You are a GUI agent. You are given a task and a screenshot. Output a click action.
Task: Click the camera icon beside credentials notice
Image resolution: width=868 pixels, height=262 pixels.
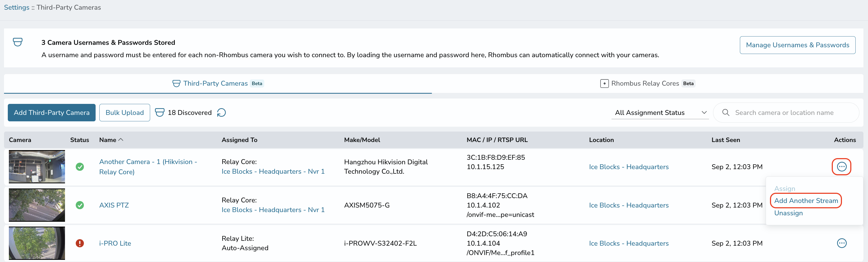tap(17, 42)
